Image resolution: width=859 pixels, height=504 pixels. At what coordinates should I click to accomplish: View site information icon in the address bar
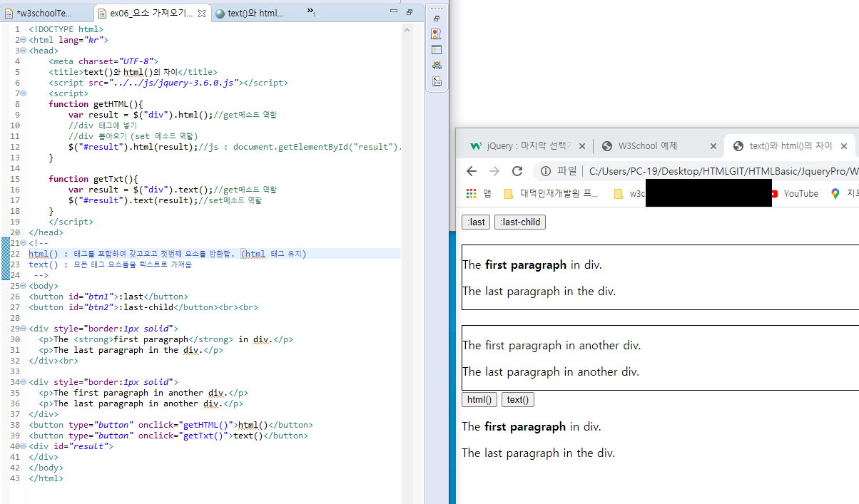coord(546,171)
